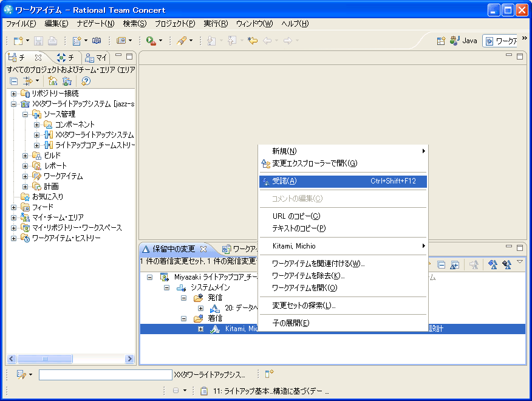Click the new work item toolbar icon
Screen dimensions: 532x401
(x=77, y=41)
